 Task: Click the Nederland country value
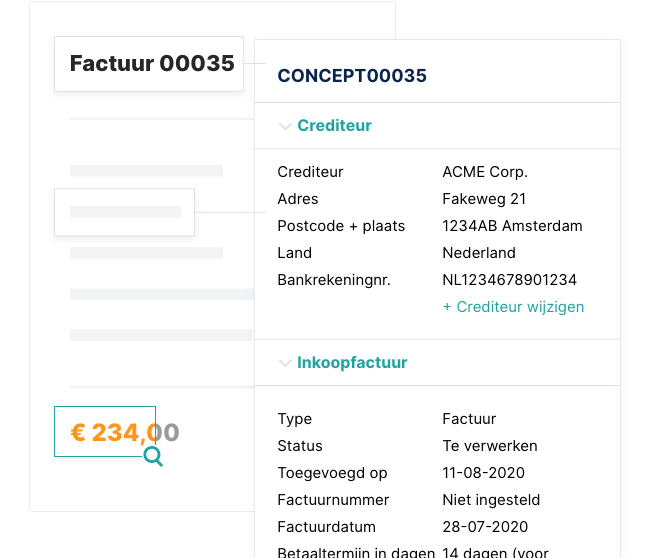pos(479,253)
